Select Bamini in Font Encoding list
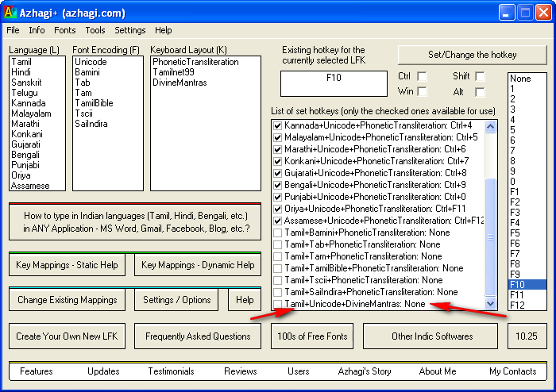 tap(107, 72)
